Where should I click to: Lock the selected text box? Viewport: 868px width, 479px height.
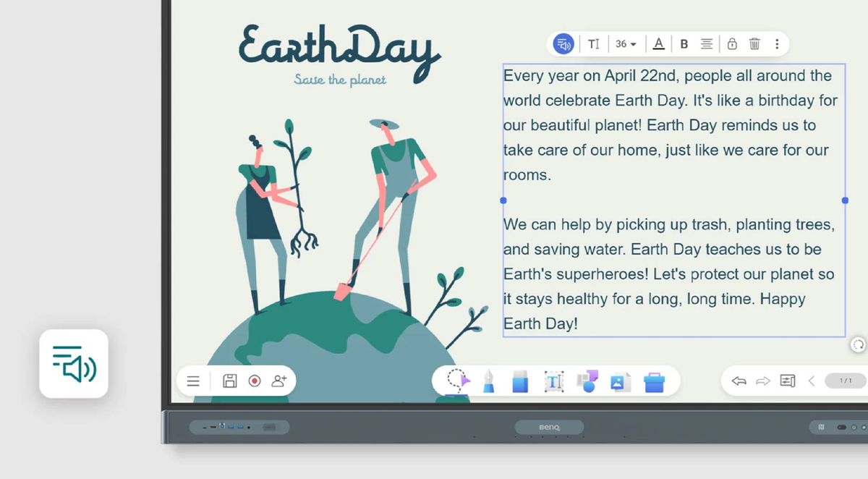click(732, 44)
